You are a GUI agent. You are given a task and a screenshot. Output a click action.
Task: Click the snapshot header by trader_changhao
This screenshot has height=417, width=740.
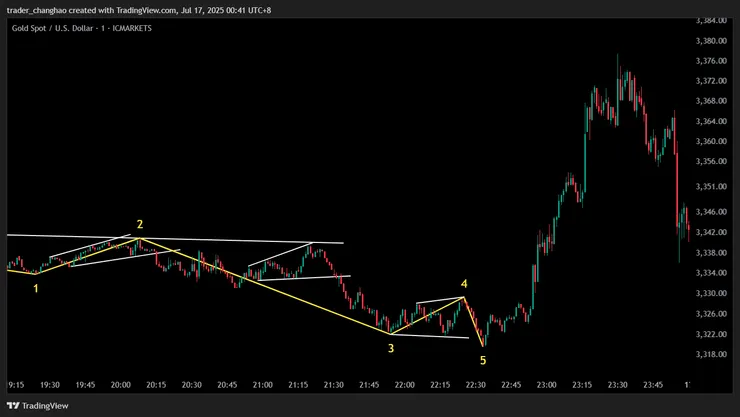(x=139, y=10)
